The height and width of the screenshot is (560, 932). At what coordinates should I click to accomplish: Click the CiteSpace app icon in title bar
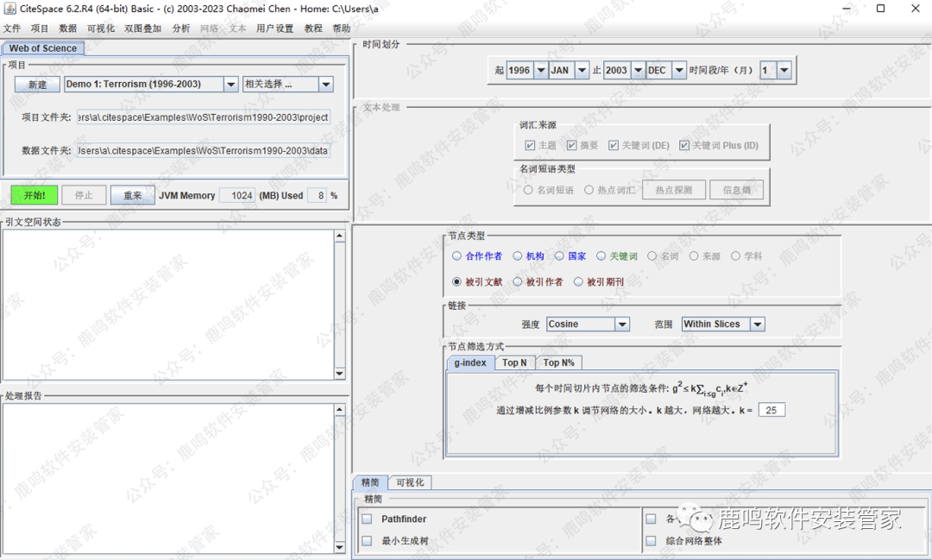(9, 9)
